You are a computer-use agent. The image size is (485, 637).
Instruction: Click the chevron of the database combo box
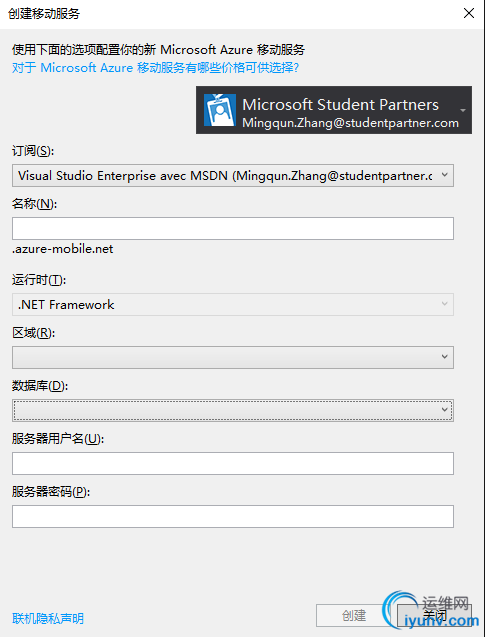(x=444, y=410)
